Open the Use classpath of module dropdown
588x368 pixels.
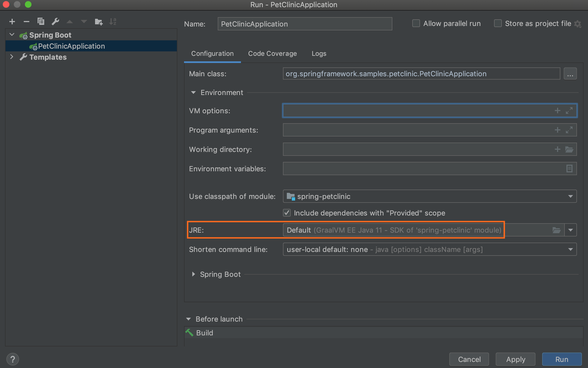570,196
